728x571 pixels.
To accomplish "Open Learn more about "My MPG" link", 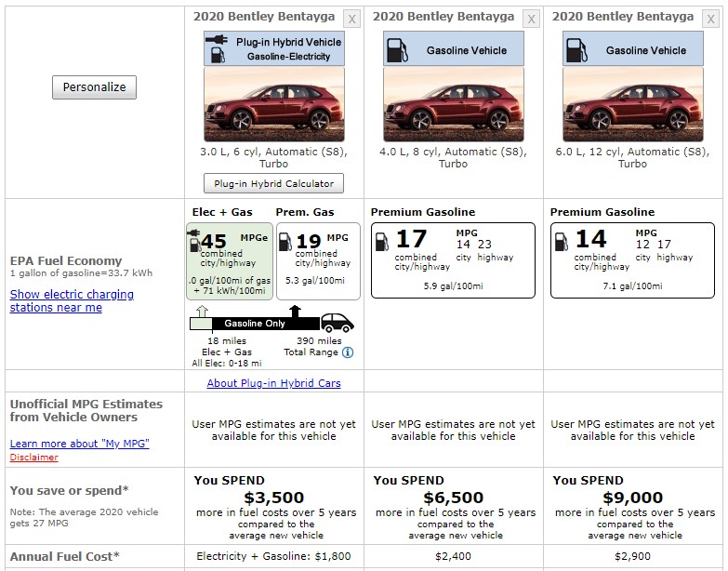I will click(x=79, y=444).
